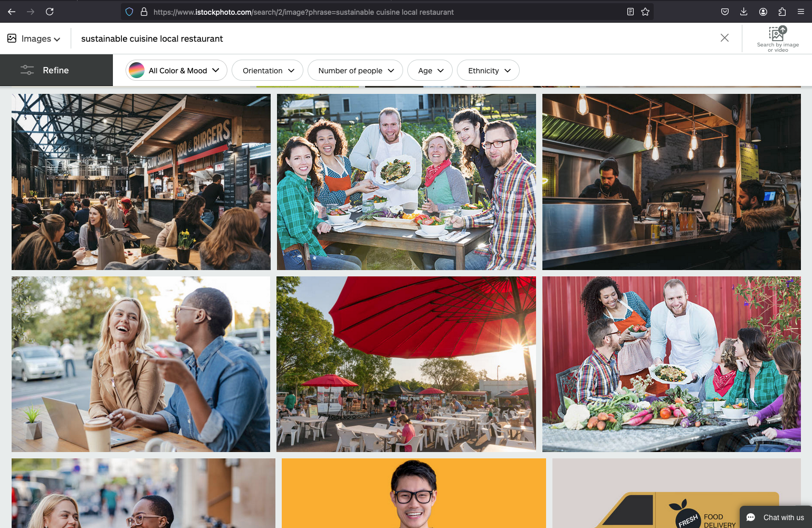Expand the Orientation filter

(268, 71)
